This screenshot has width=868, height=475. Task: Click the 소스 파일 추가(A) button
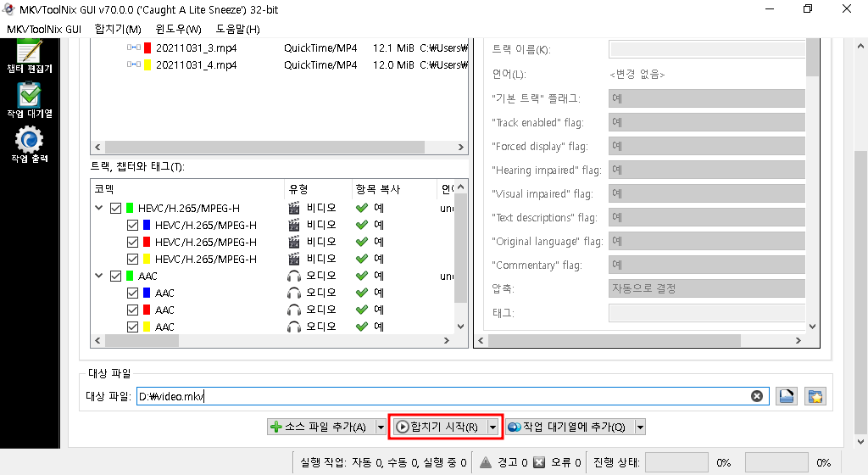[321, 427]
